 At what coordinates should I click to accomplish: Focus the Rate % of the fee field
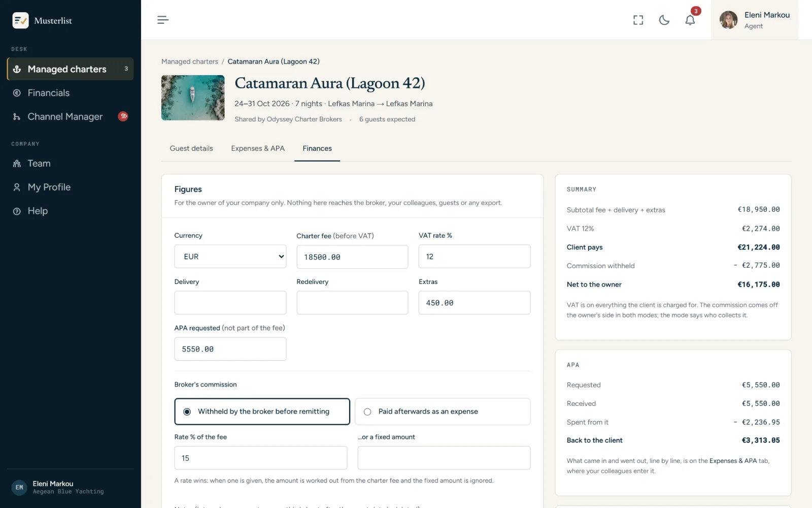pos(261,458)
